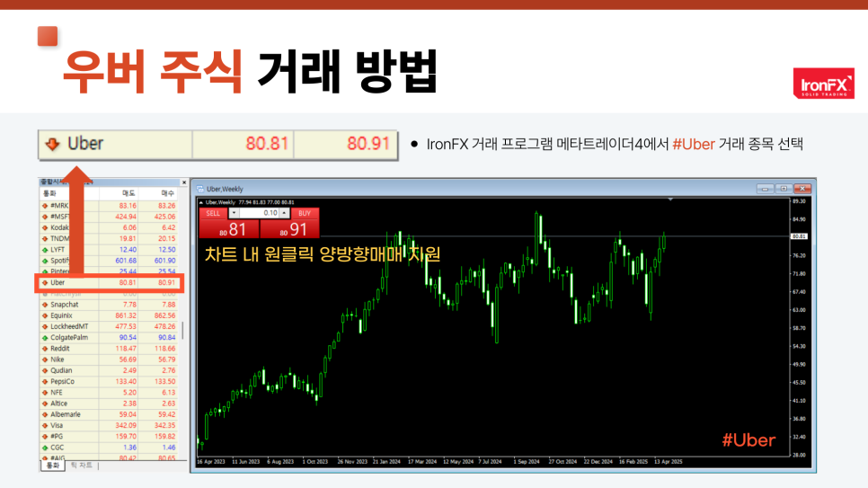Decrease lot size with the down arrow
The image size is (868, 488).
(234, 213)
